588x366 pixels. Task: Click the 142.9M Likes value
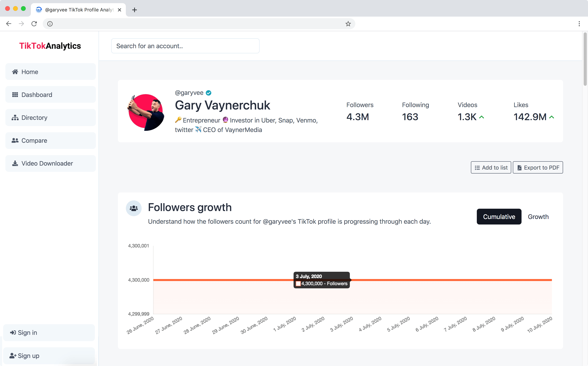[x=530, y=117]
